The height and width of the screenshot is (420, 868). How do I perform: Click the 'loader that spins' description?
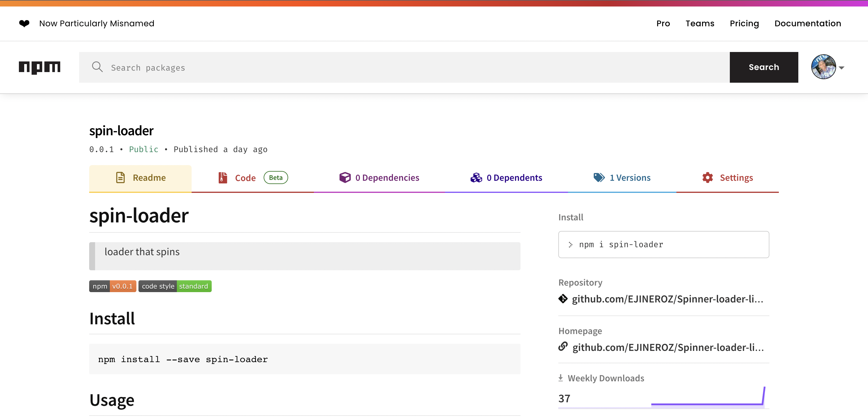(x=142, y=252)
